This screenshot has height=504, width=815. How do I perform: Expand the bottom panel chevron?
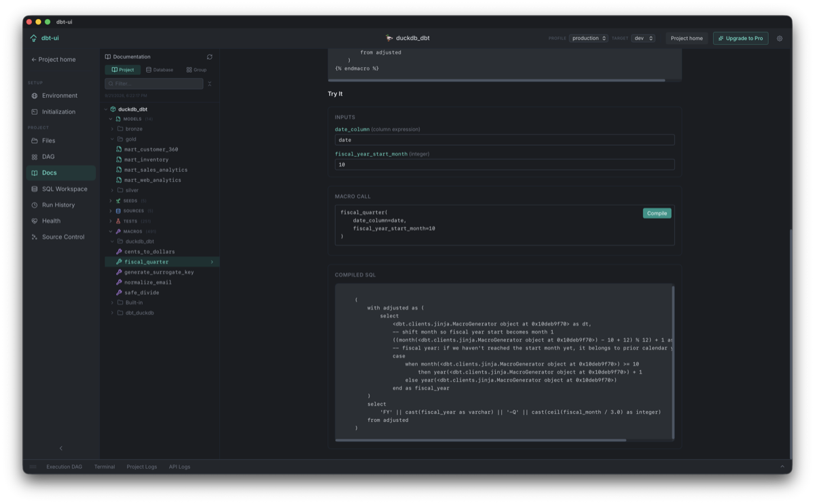click(x=782, y=467)
